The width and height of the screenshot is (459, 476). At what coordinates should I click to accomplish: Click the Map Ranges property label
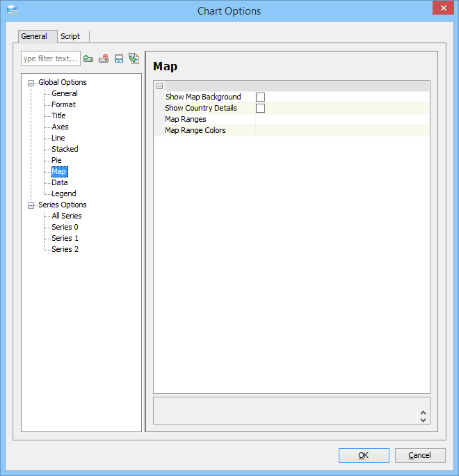click(x=186, y=119)
